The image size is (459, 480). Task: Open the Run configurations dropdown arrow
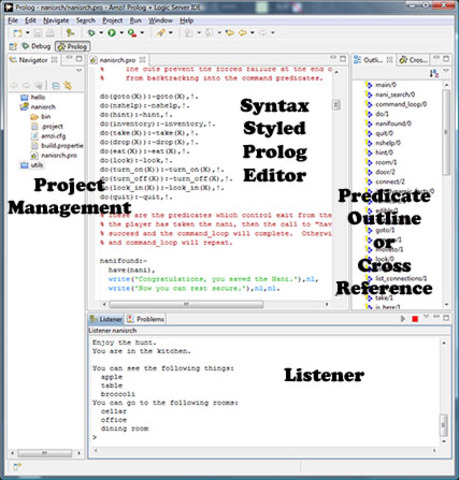tap(121, 33)
